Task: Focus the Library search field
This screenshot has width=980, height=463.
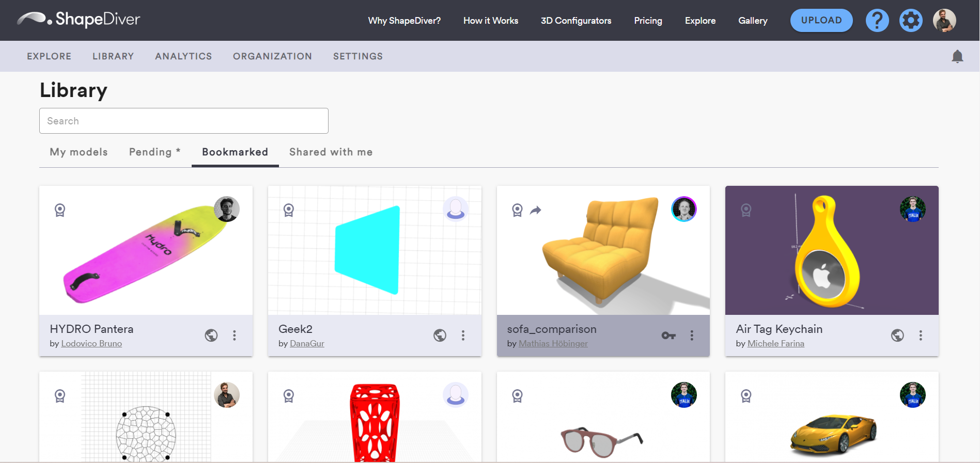Action: tap(184, 121)
